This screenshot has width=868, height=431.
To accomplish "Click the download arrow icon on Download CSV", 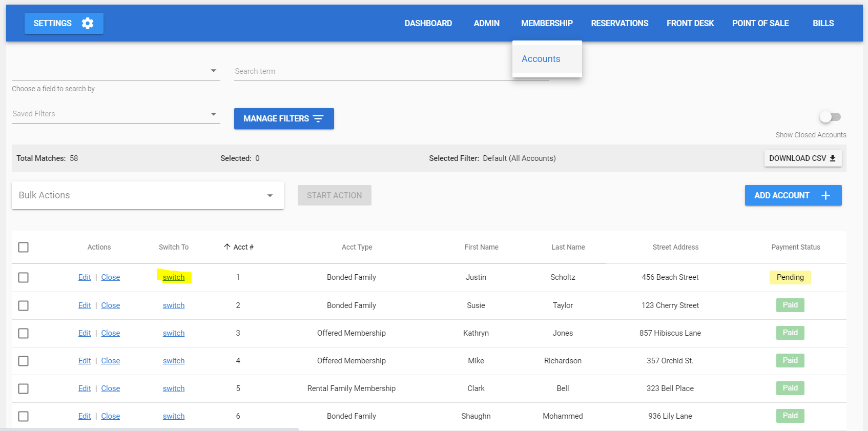I will 833,158.
